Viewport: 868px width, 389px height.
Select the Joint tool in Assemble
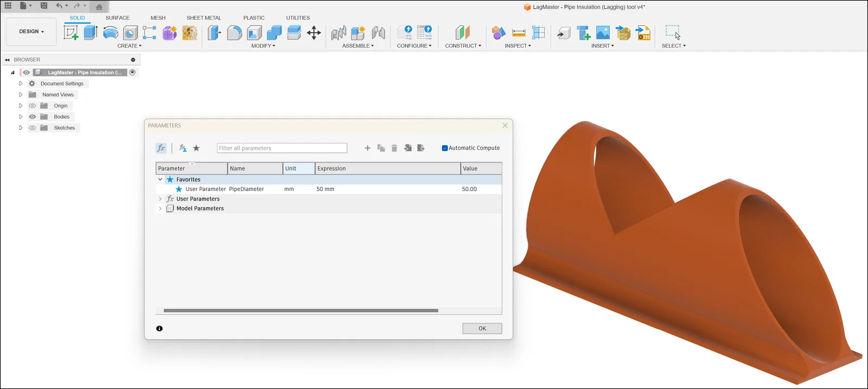click(x=378, y=33)
